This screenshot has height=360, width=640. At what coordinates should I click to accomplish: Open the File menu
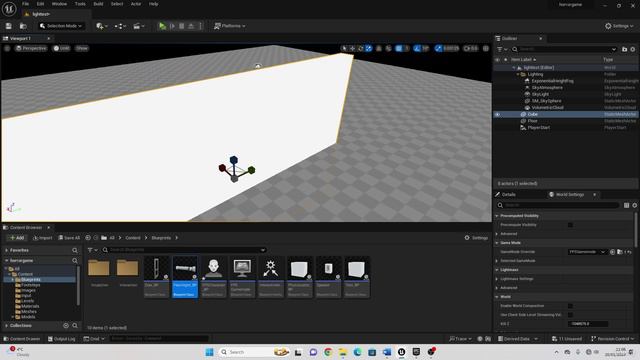pos(25,4)
